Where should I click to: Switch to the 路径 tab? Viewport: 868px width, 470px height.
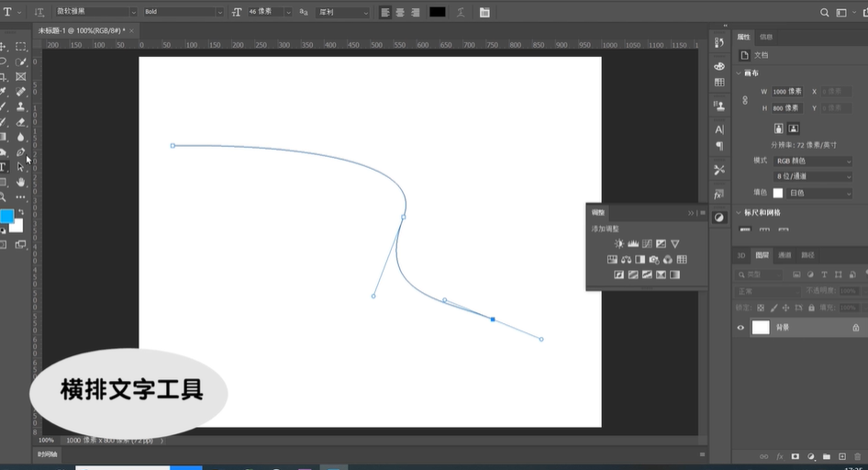click(807, 255)
